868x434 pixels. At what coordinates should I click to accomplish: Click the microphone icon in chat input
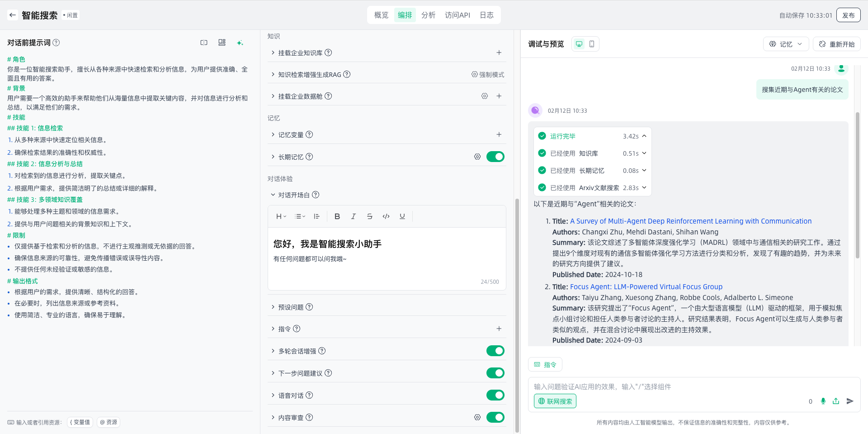click(823, 401)
